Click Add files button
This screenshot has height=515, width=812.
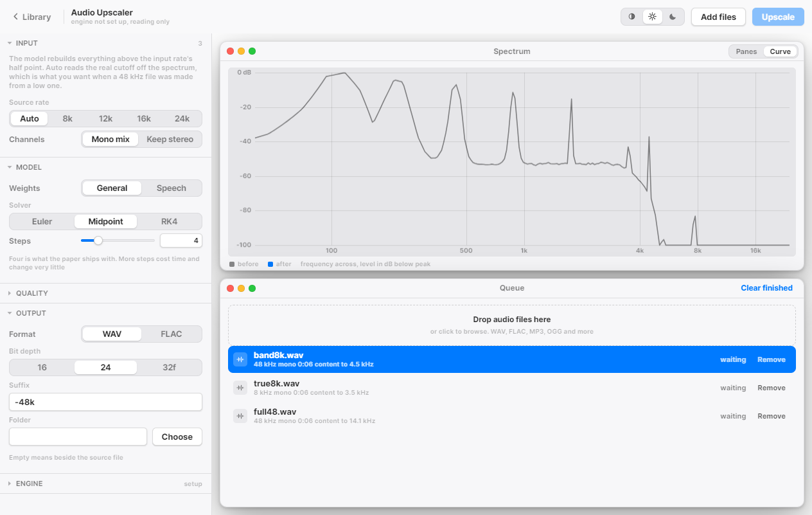(718, 17)
